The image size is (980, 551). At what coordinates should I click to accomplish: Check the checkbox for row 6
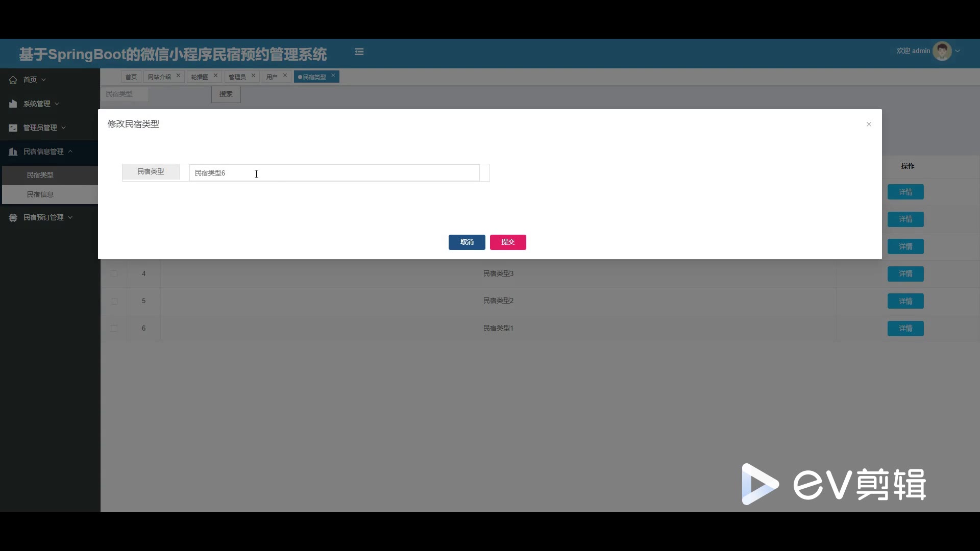point(114,328)
